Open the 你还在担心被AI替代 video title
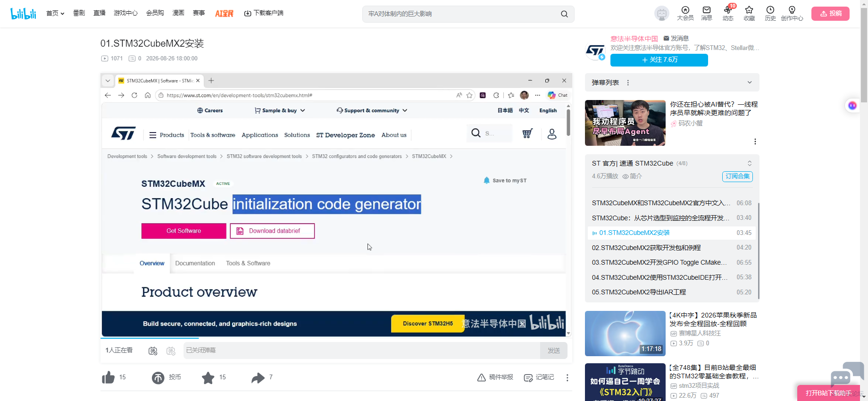 (714, 109)
